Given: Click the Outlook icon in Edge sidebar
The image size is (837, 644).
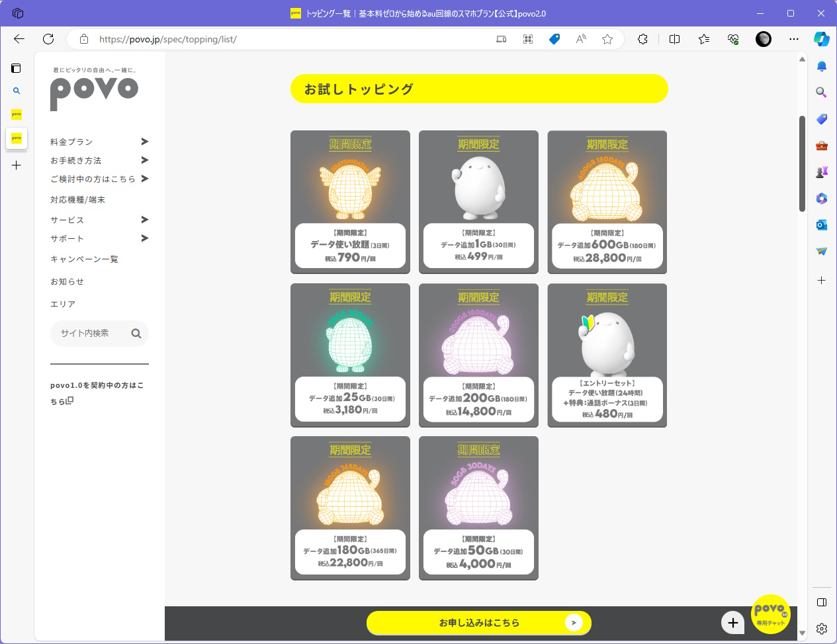Looking at the screenshot, I should [x=821, y=225].
